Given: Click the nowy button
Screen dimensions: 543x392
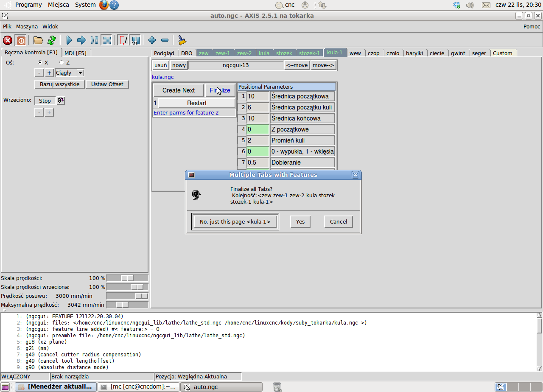Looking at the screenshot, I should point(179,65).
